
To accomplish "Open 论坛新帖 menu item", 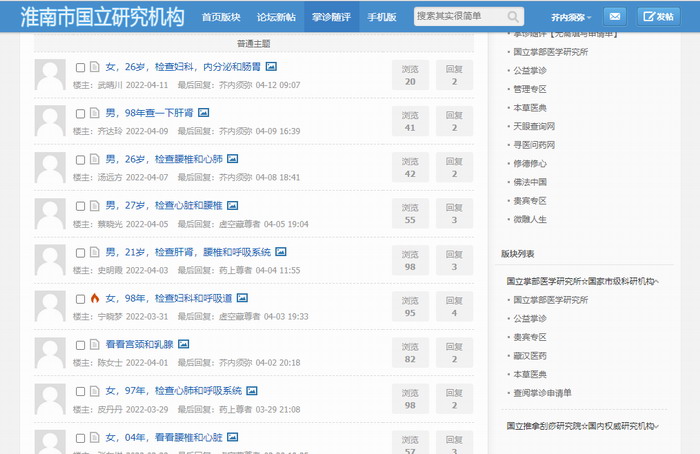I will [x=276, y=17].
